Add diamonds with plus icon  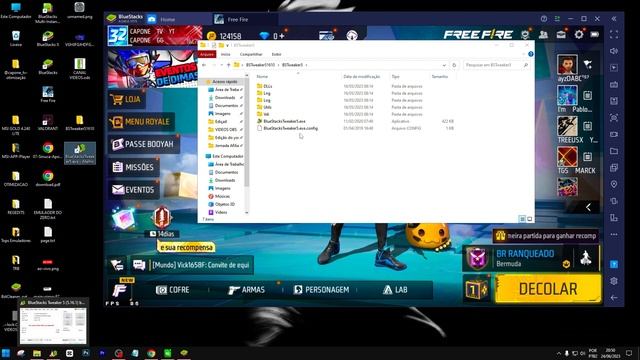[282, 36]
